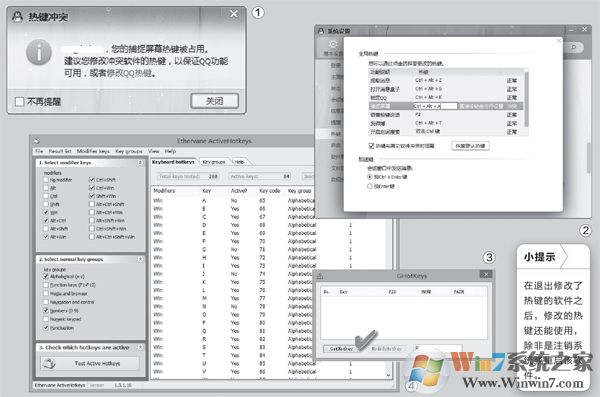600x397 pixels.
Task: Click the restore default hotkeys button
Action: pyautogui.click(x=470, y=146)
